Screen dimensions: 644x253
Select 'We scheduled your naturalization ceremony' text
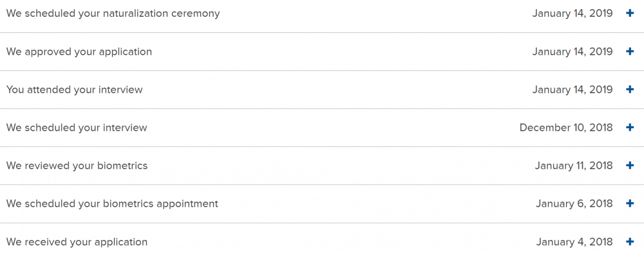click(113, 14)
